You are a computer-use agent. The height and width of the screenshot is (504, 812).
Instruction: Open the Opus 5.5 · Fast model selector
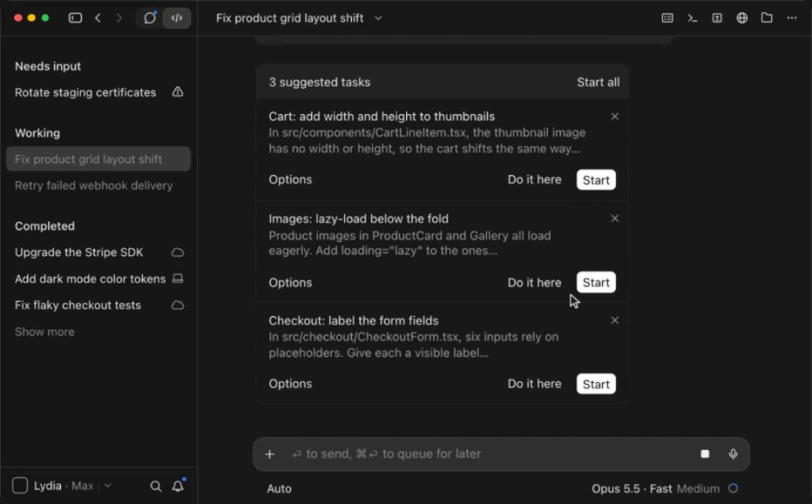point(632,489)
